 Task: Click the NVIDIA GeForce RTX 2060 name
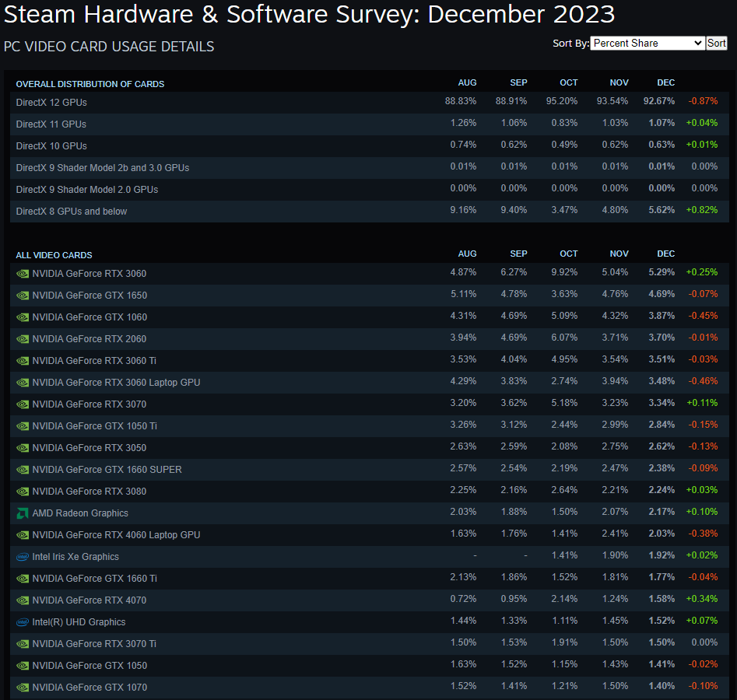tap(89, 339)
